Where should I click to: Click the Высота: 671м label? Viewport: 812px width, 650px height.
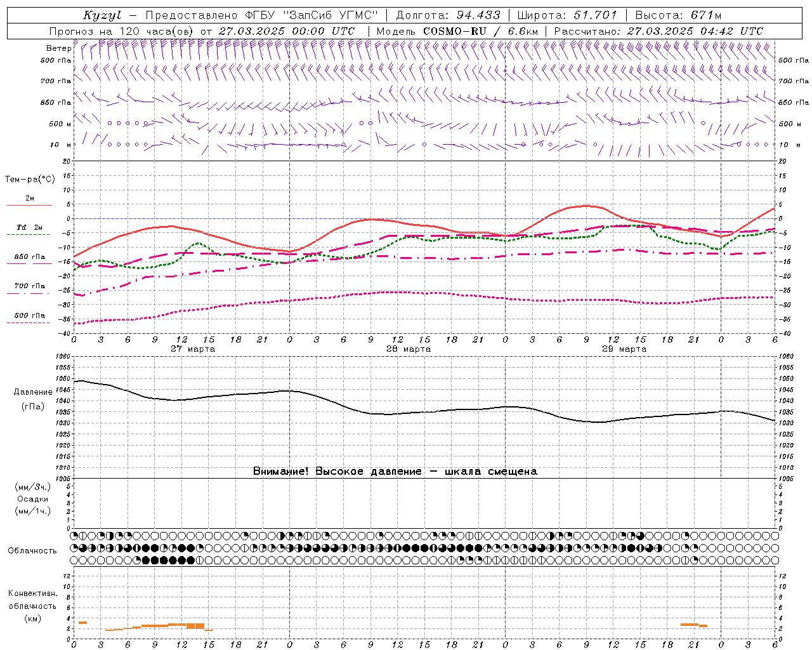click(x=678, y=15)
